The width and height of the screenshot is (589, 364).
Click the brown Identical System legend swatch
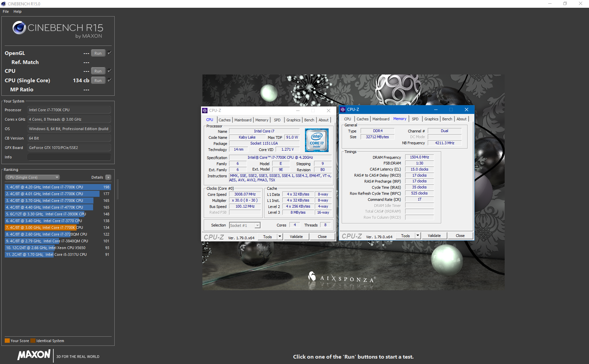[33, 340]
